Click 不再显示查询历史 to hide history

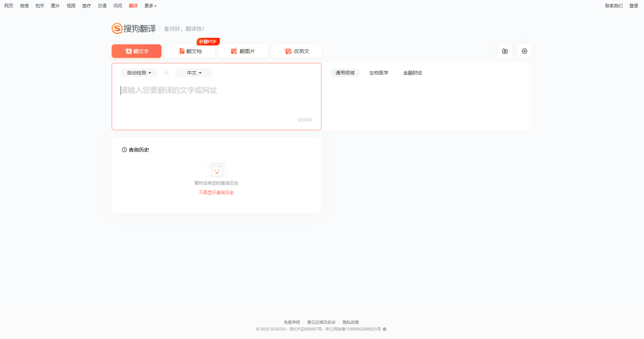click(216, 193)
